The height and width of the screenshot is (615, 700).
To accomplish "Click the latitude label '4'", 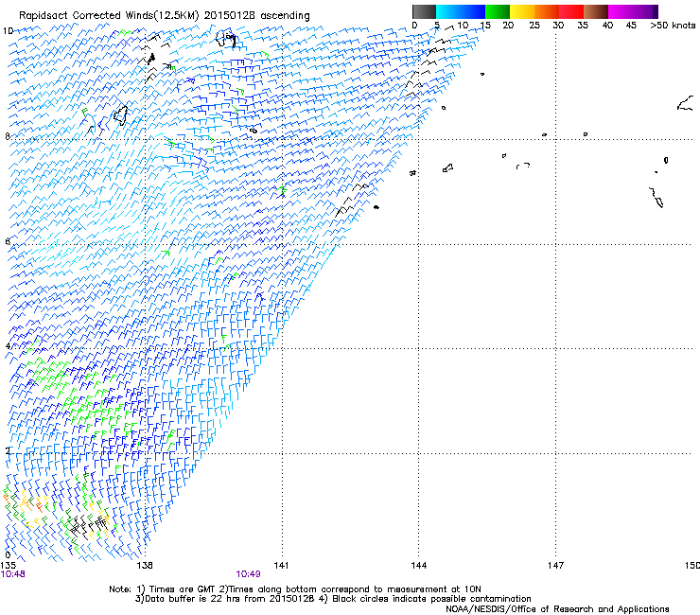I will point(8,346).
